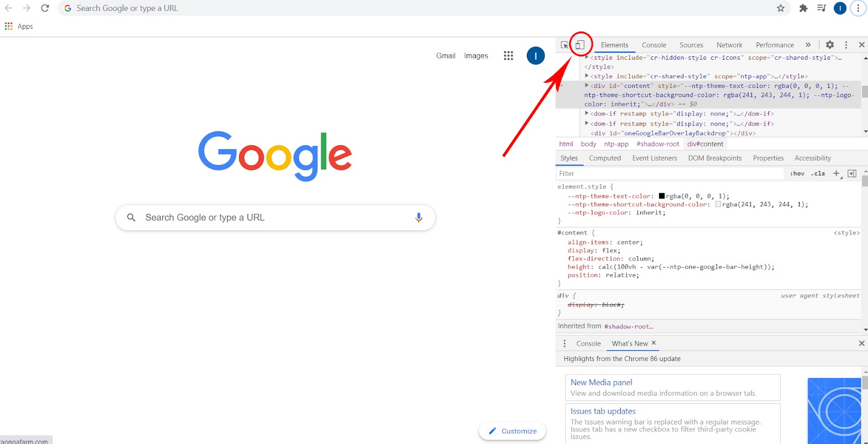Image resolution: width=868 pixels, height=444 pixels.
Task: Open the Properties pane tab
Action: [768, 158]
